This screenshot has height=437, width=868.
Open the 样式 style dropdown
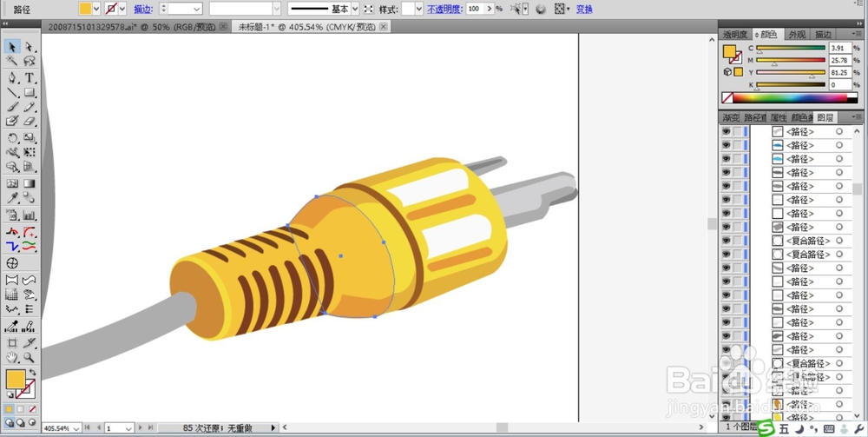pos(419,9)
